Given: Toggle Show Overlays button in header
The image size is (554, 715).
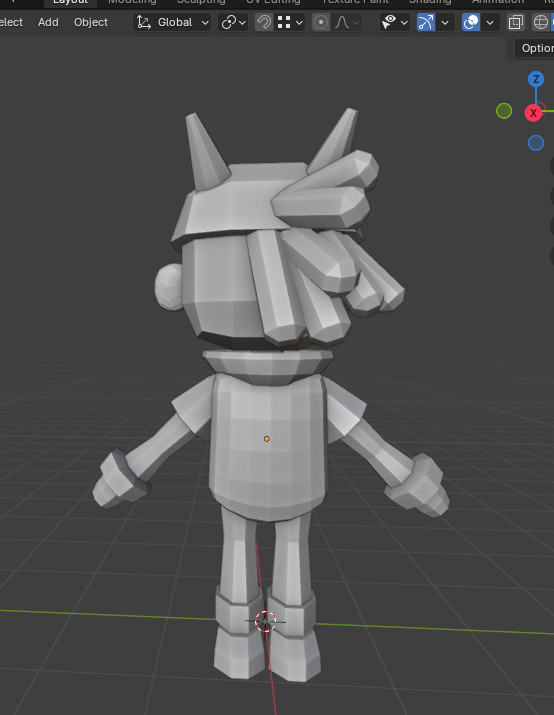Looking at the screenshot, I should pos(471,22).
